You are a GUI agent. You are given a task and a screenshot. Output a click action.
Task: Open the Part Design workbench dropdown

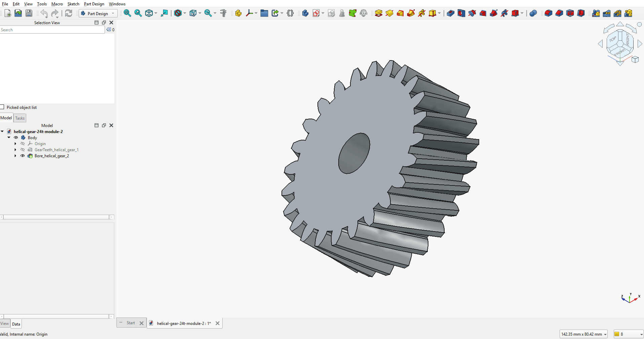click(x=98, y=13)
